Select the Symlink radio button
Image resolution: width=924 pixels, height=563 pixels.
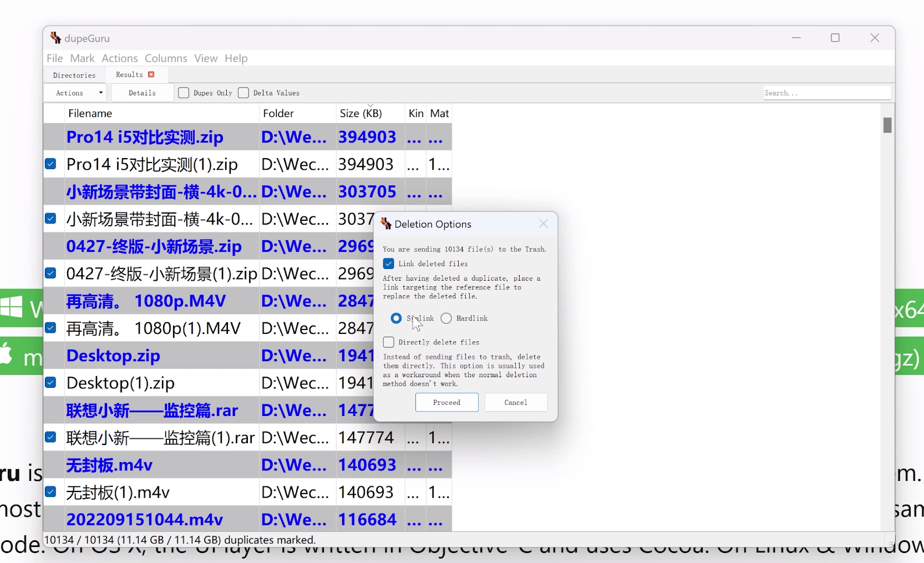coord(396,318)
